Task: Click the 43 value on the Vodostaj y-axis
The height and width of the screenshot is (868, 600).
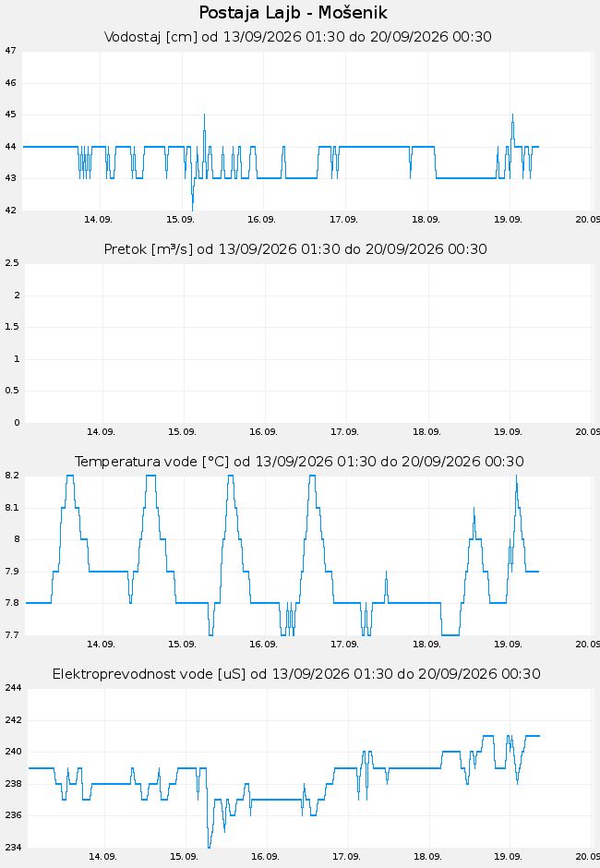Action: point(10,178)
